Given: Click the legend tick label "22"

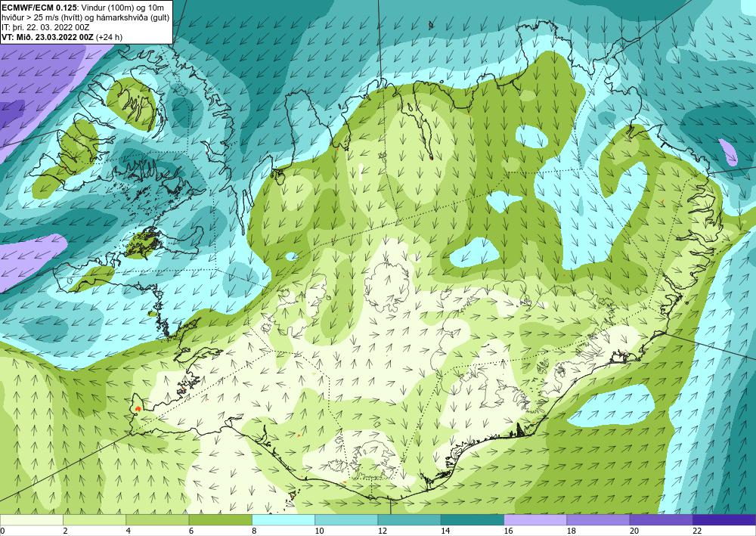Looking at the screenshot, I should point(697,531).
